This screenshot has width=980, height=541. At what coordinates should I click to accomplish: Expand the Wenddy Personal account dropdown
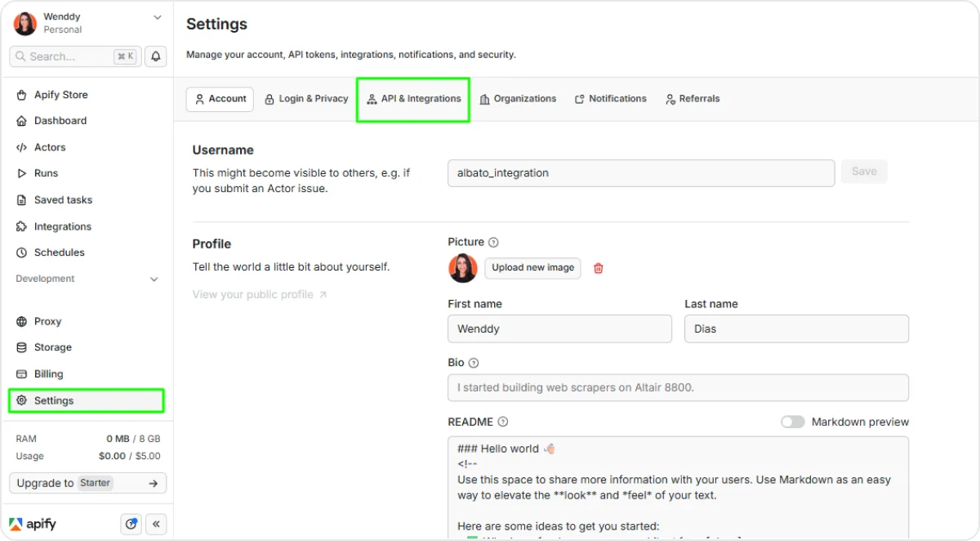tap(157, 17)
